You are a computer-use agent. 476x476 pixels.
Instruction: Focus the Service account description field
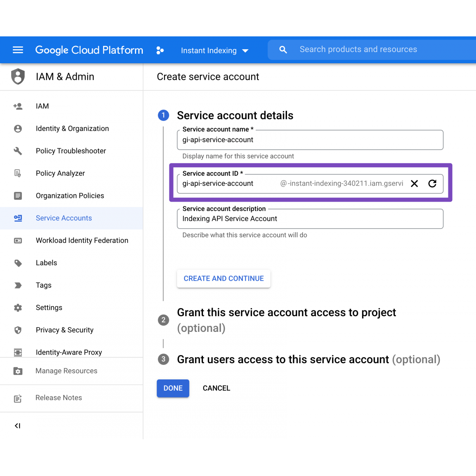[x=309, y=219]
